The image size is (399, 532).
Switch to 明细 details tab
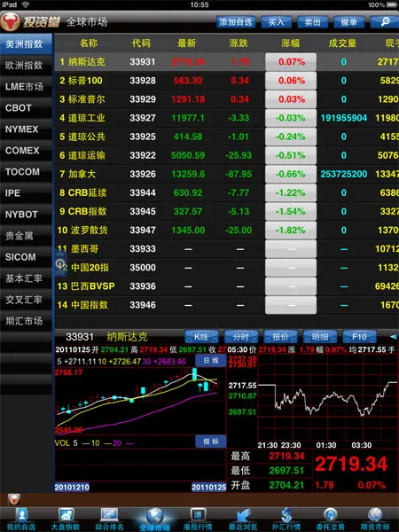tap(320, 337)
